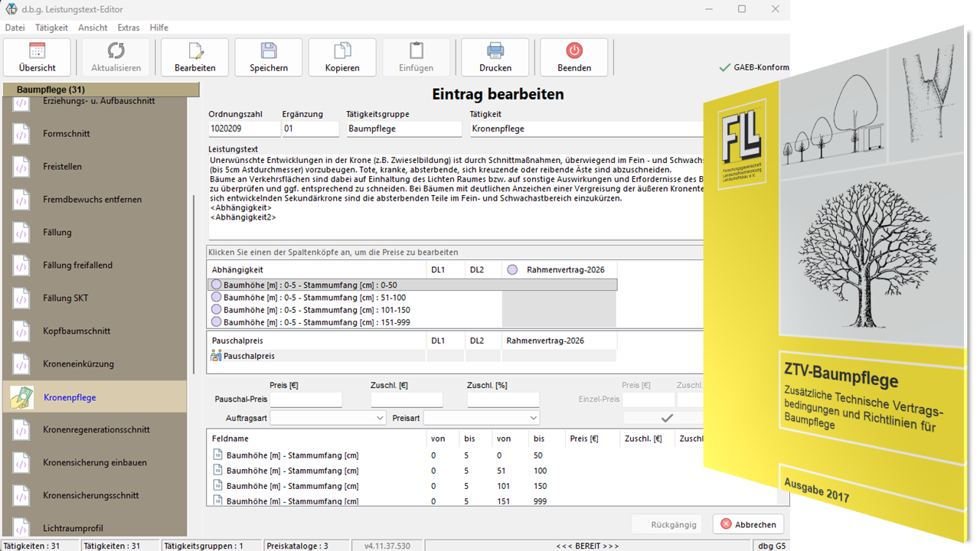Select Kronensicherung einbauen in the sidebar
Viewport: 980px width, 551px height.
click(x=95, y=462)
